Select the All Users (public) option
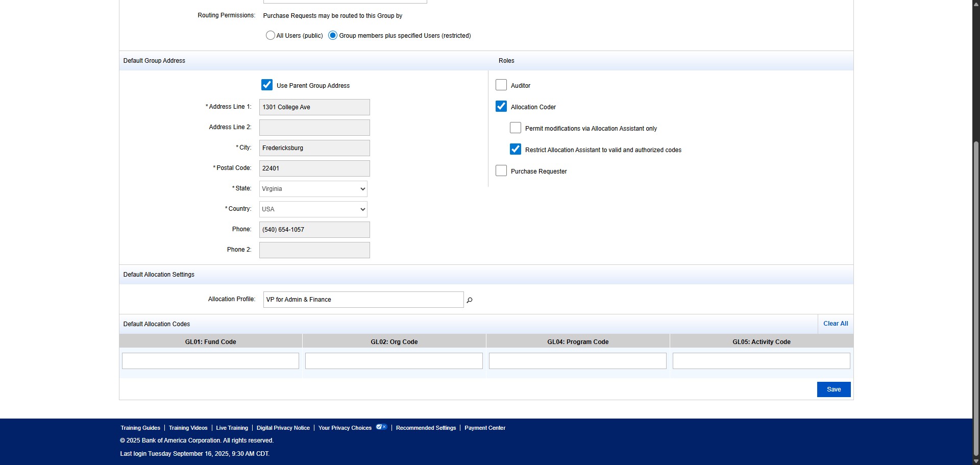Image resolution: width=980 pixels, height=465 pixels. point(271,35)
